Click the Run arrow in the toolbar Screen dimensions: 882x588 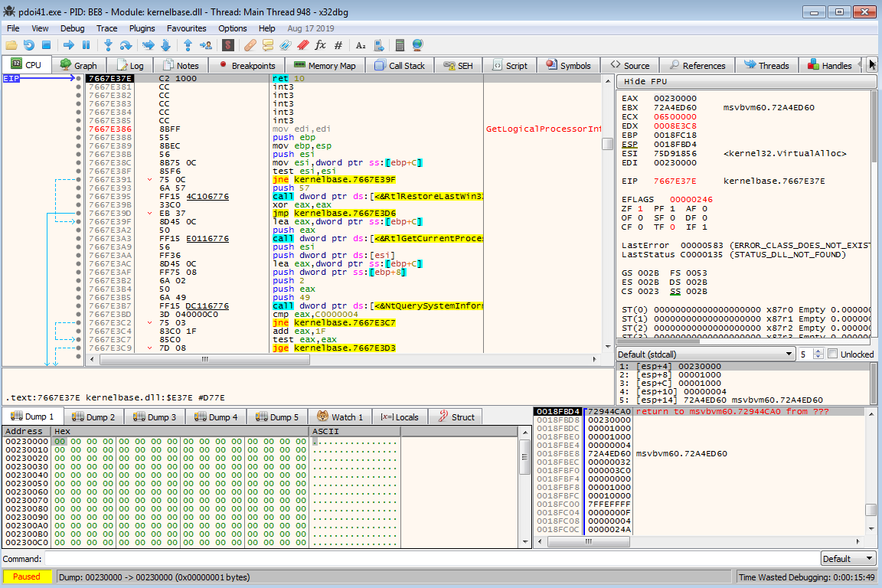tap(68, 45)
